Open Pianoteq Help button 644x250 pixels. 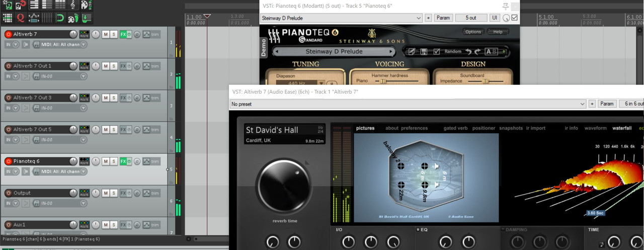pos(498,32)
